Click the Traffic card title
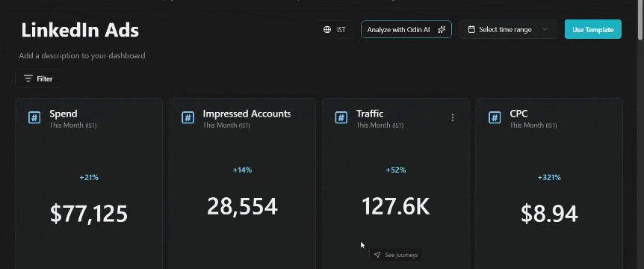This screenshot has height=269, width=644. click(370, 114)
